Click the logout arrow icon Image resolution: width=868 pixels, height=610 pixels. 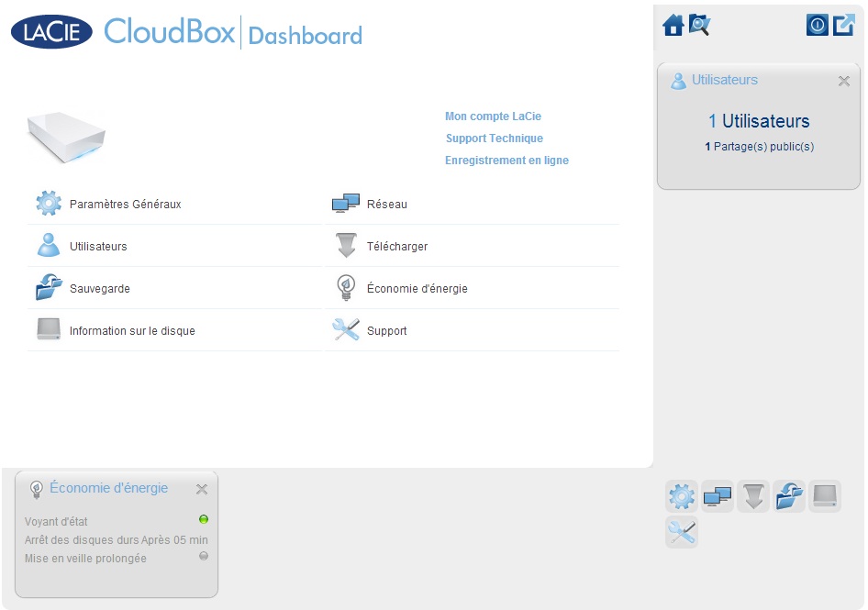[x=844, y=25]
